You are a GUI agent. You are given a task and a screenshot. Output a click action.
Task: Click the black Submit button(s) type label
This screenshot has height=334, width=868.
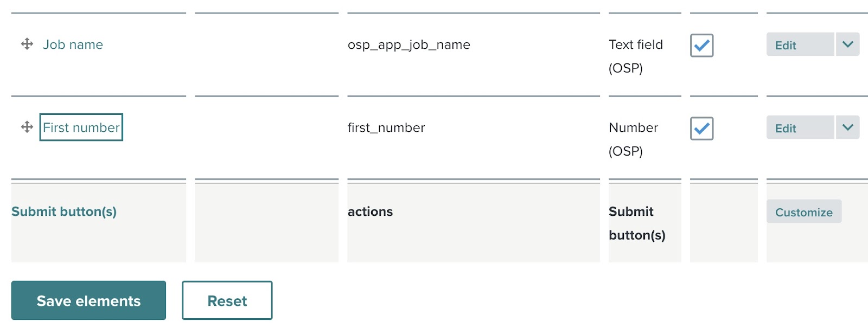click(636, 223)
